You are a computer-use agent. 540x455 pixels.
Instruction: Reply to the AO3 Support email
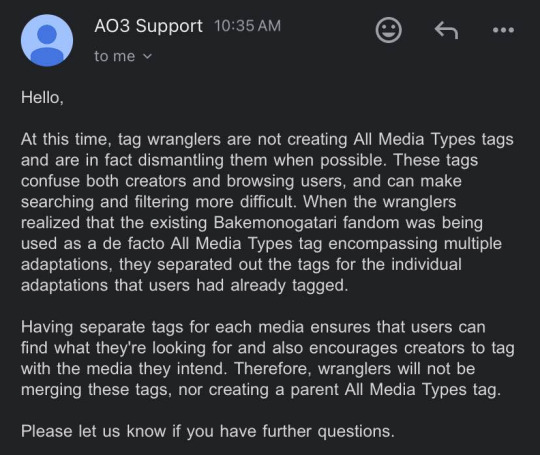446,30
